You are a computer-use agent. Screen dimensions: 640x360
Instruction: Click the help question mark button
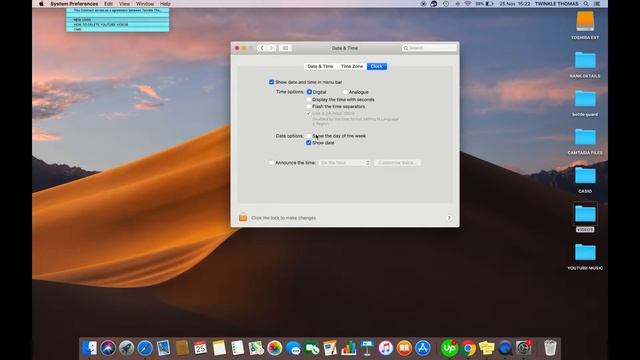tap(449, 218)
